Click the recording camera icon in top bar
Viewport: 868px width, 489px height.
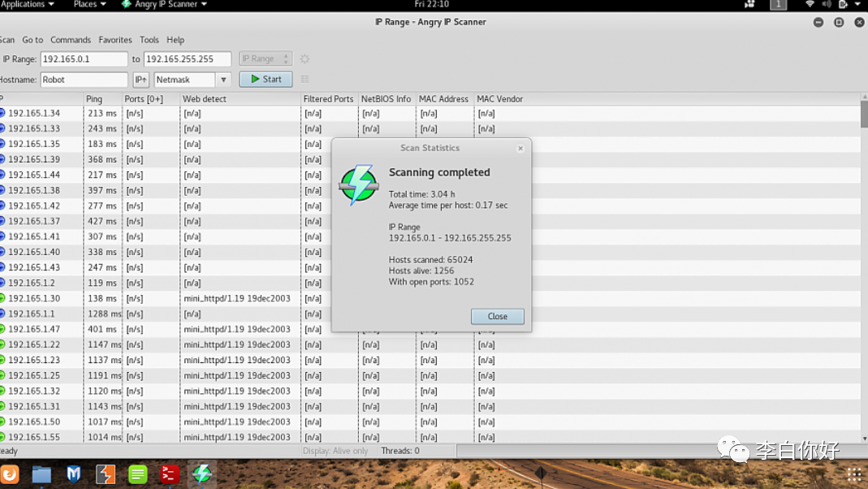[x=749, y=4]
